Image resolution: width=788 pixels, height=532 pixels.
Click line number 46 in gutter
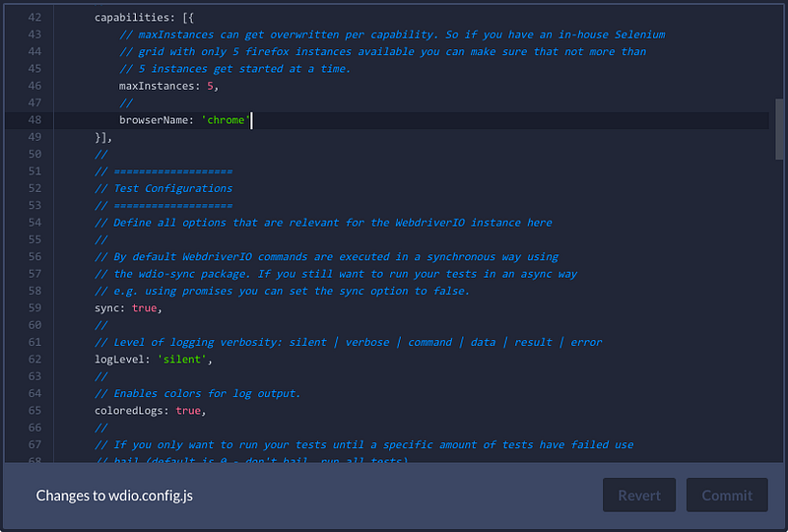34,86
